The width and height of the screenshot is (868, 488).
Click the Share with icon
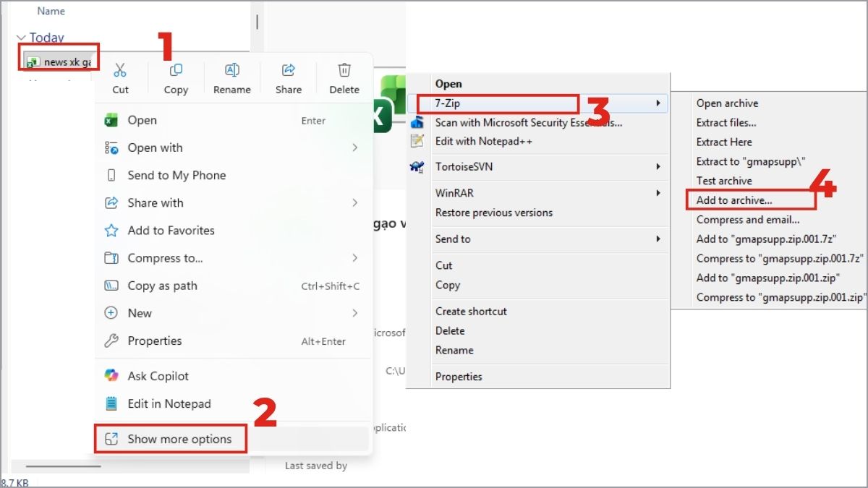click(x=111, y=203)
